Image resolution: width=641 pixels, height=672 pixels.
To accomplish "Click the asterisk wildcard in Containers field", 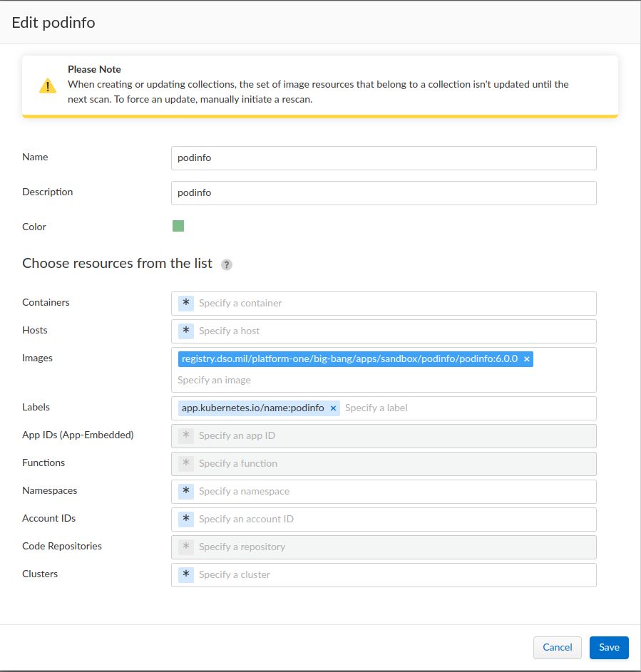I will point(186,303).
